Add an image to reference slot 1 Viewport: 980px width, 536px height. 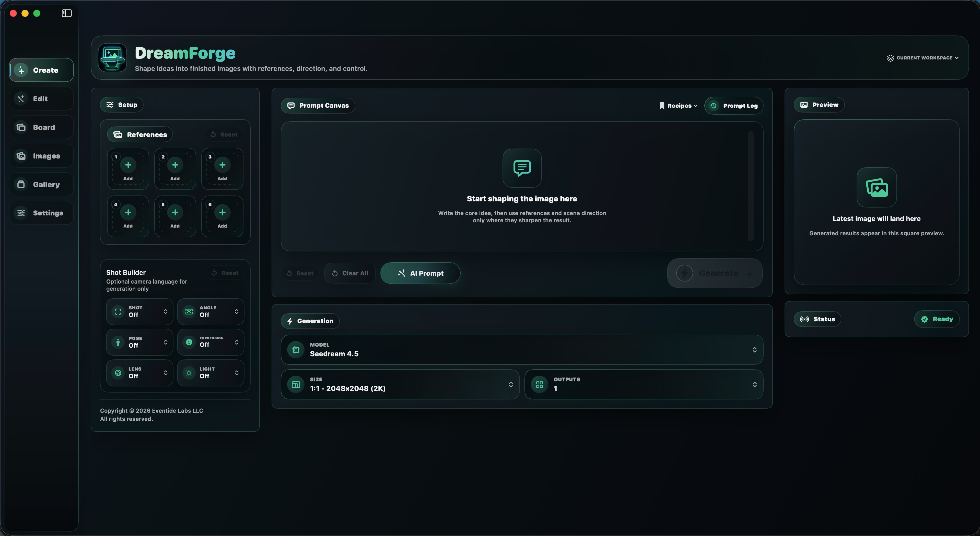click(x=128, y=169)
